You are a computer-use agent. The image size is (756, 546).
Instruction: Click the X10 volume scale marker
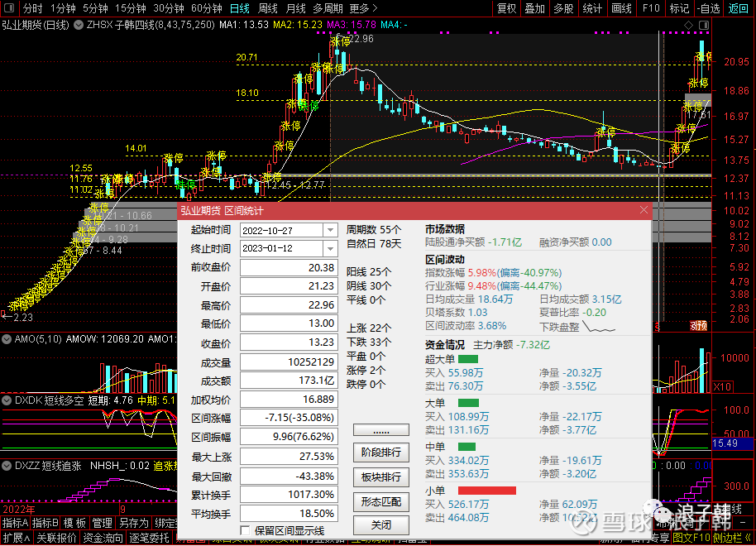[722, 387]
